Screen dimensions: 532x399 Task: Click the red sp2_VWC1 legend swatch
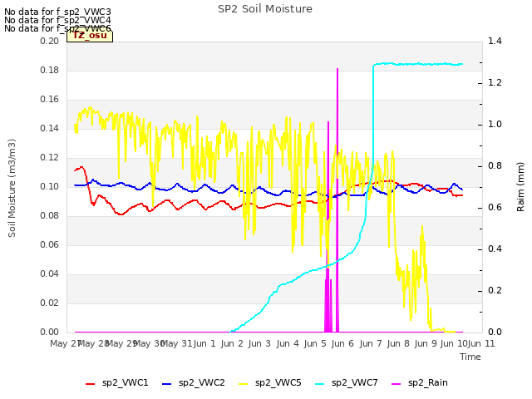pos(91,384)
